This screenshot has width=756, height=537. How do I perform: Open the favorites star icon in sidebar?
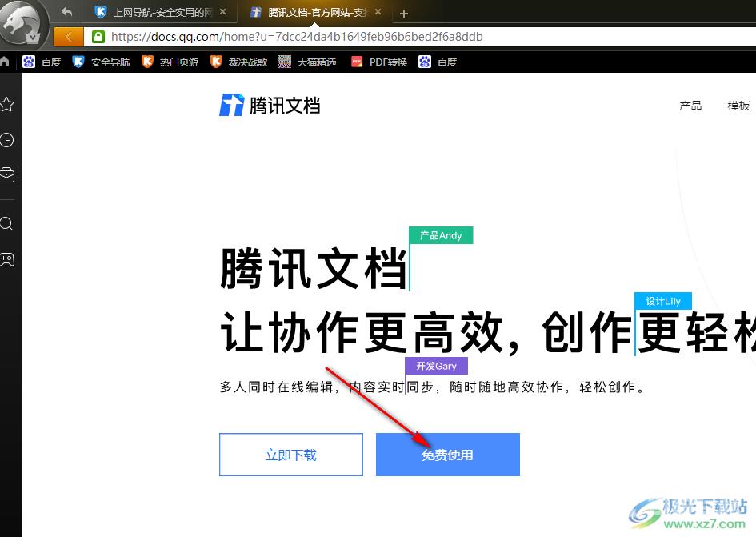click(x=7, y=104)
